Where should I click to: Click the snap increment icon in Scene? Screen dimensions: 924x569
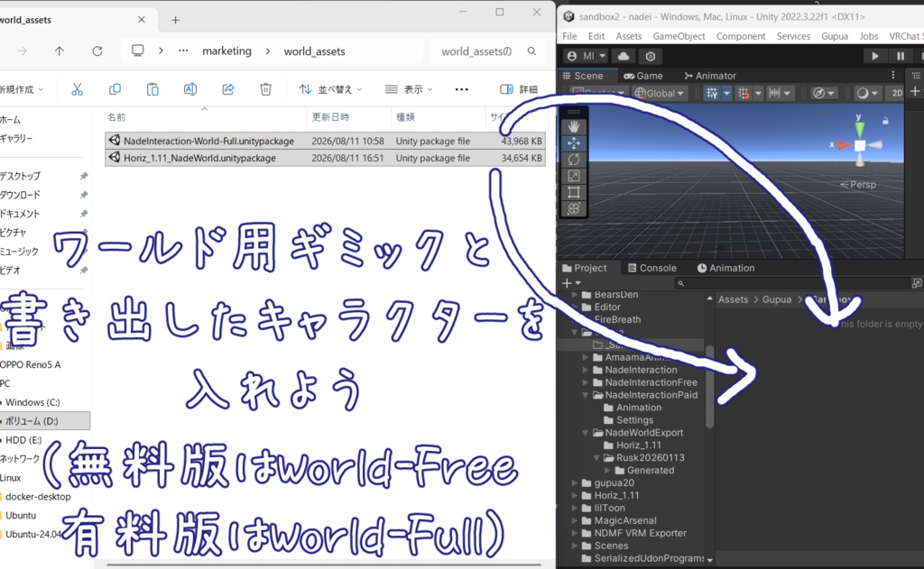744,93
